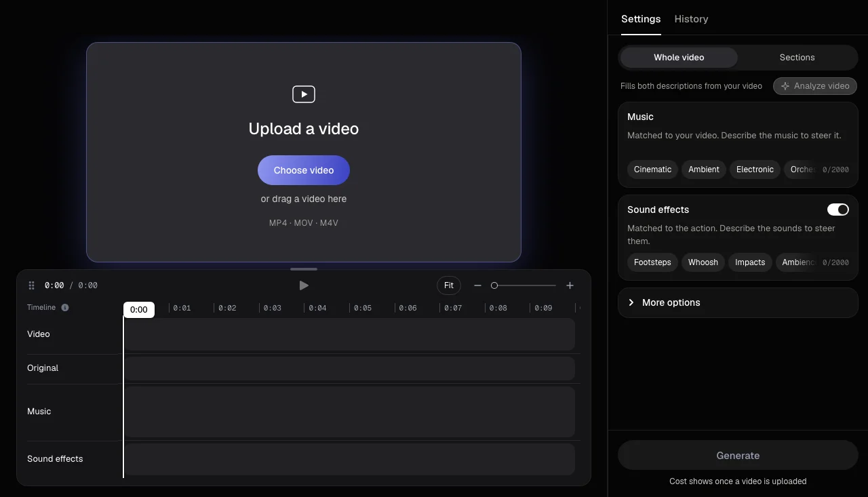Click the video play icon above Upload
The image size is (868, 497).
point(304,94)
